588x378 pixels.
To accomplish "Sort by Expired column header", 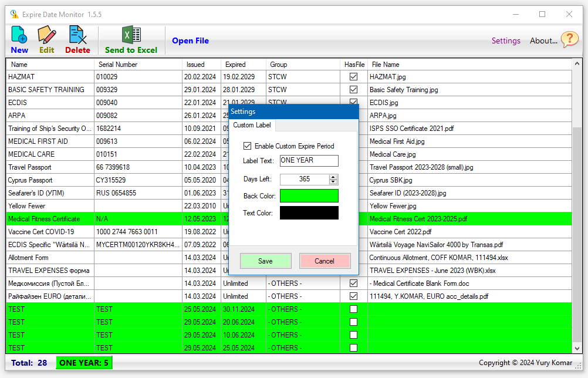I will 244,65.
